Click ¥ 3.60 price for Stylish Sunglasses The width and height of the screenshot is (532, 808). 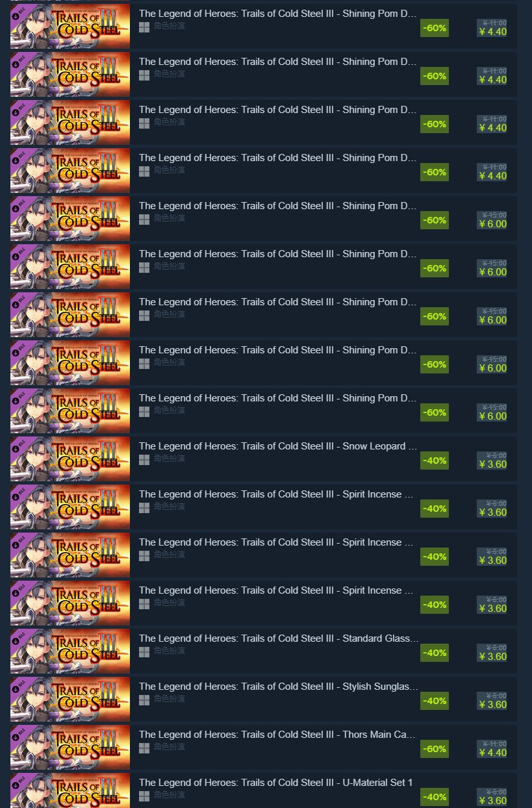[x=492, y=705]
